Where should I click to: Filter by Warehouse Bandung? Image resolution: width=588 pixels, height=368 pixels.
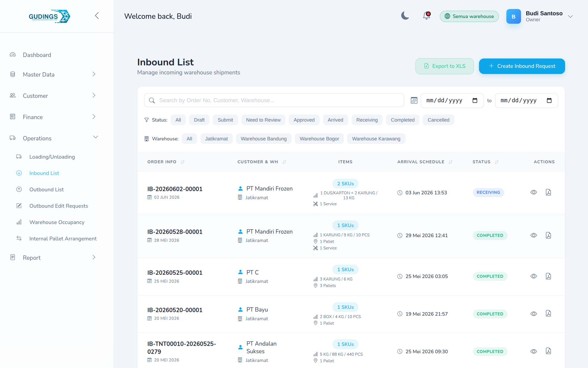264,139
